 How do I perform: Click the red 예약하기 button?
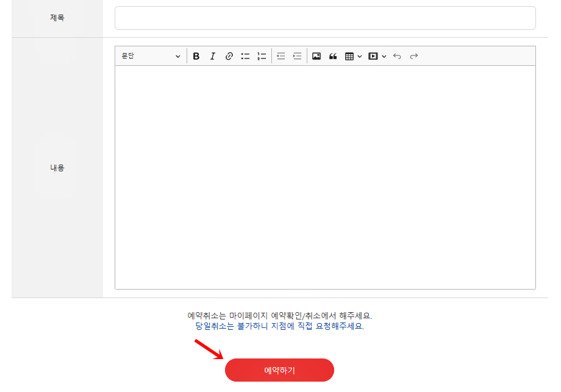tap(279, 370)
